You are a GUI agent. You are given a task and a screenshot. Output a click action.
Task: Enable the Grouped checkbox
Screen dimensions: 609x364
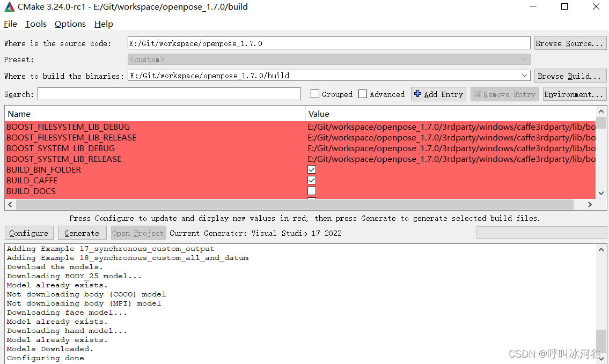314,94
